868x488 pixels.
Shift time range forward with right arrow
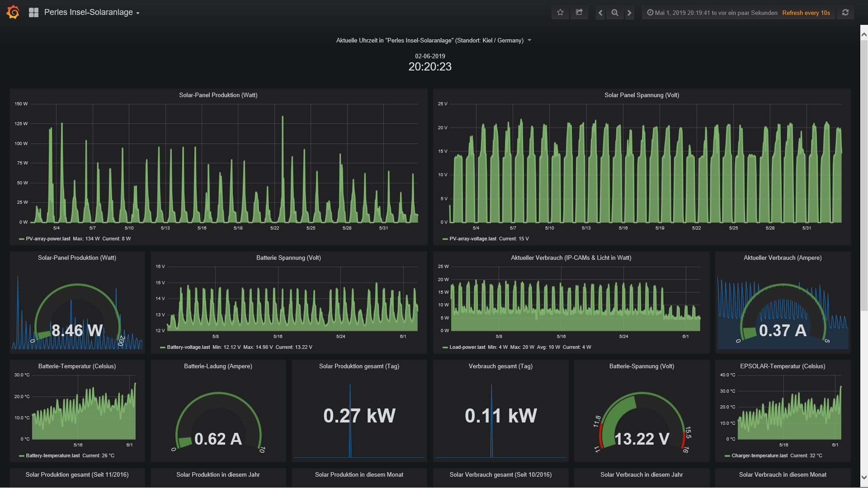(629, 13)
